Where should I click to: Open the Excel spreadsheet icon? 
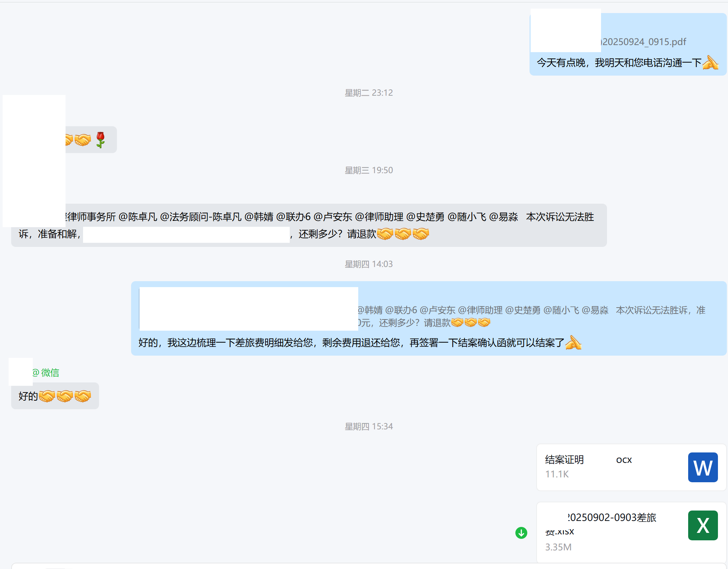[702, 525]
